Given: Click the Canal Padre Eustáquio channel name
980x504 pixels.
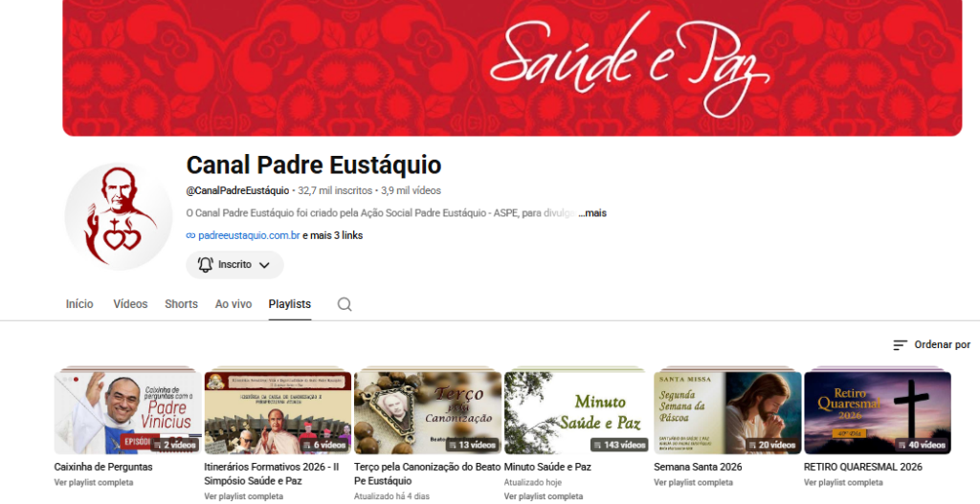Looking at the screenshot, I should (x=314, y=164).
